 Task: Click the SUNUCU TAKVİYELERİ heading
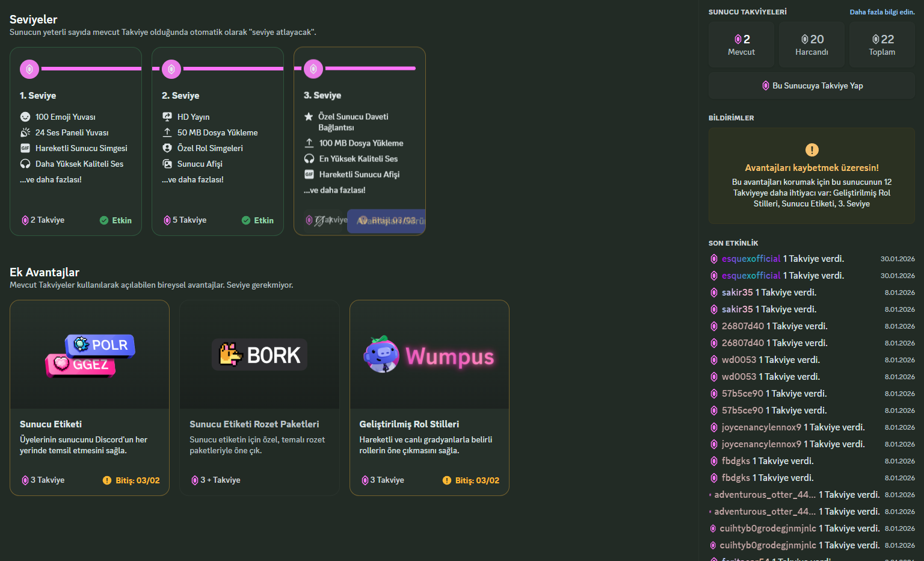[x=748, y=12]
